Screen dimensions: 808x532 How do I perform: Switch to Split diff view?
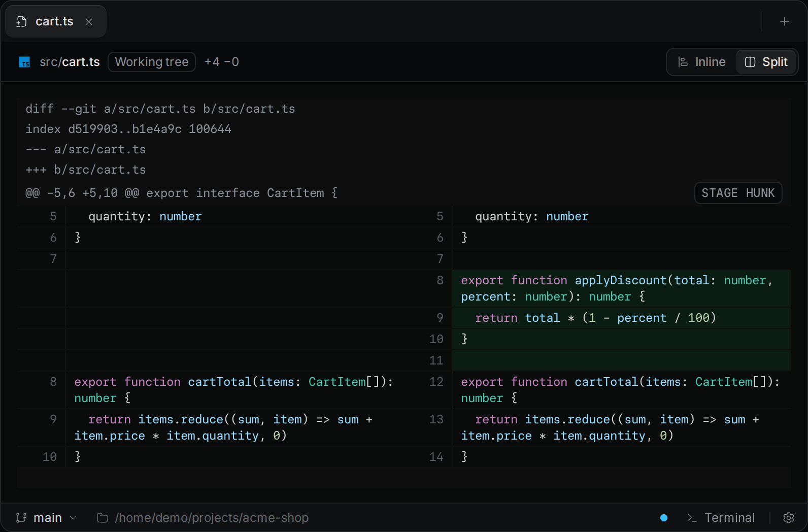point(766,62)
